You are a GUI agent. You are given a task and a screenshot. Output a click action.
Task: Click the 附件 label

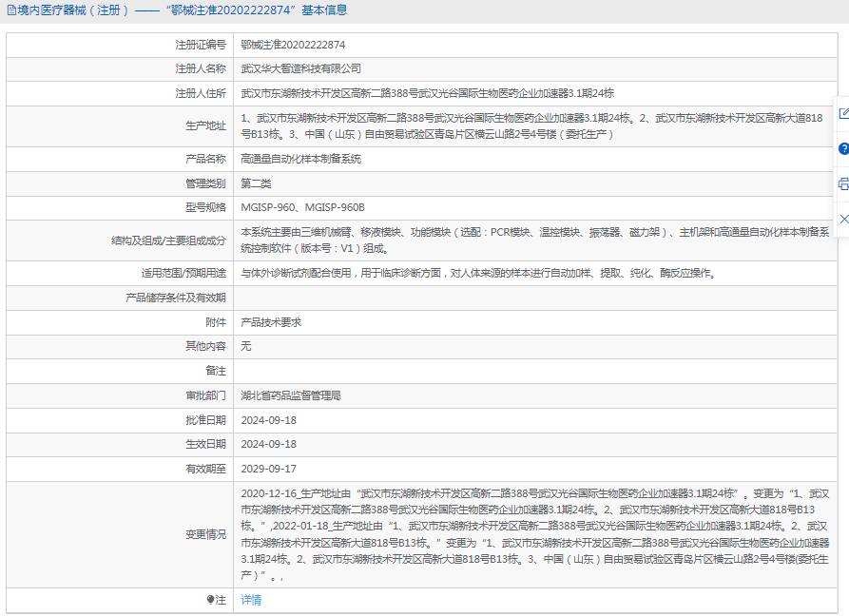click(216, 322)
